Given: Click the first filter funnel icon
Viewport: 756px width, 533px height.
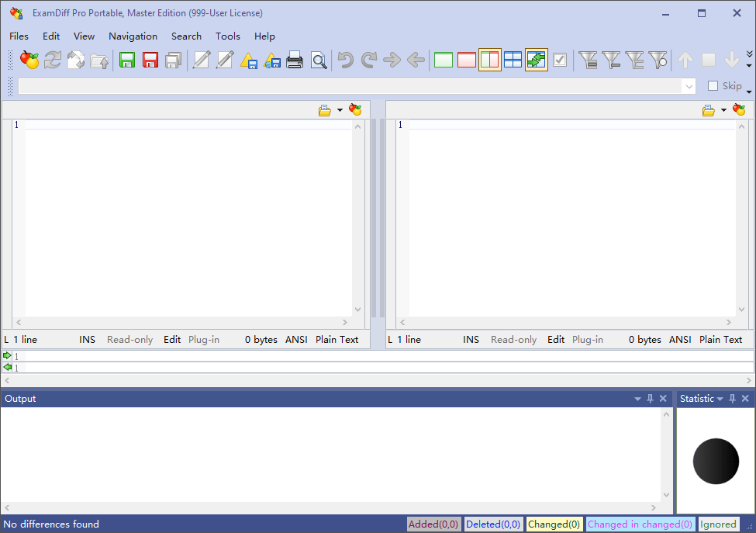Looking at the screenshot, I should click(x=588, y=60).
